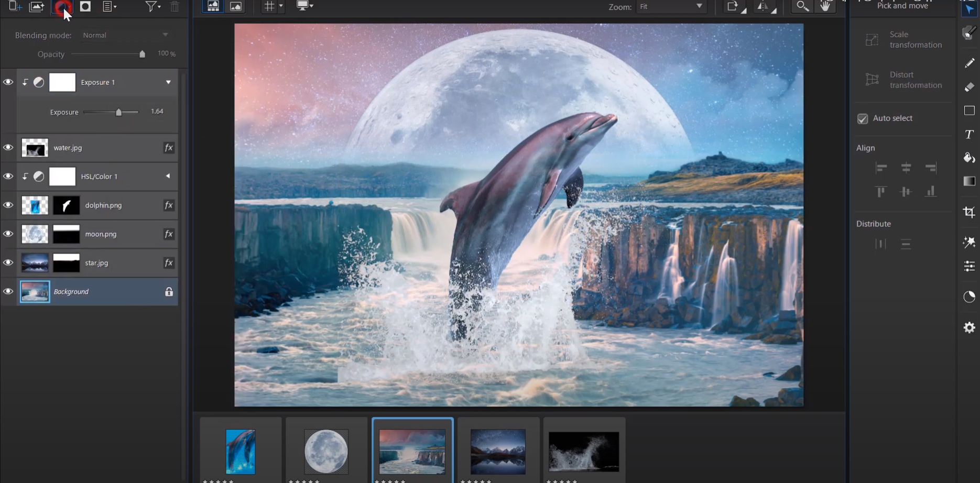
Task: Select the magnifier zoom tool
Action: click(x=802, y=6)
